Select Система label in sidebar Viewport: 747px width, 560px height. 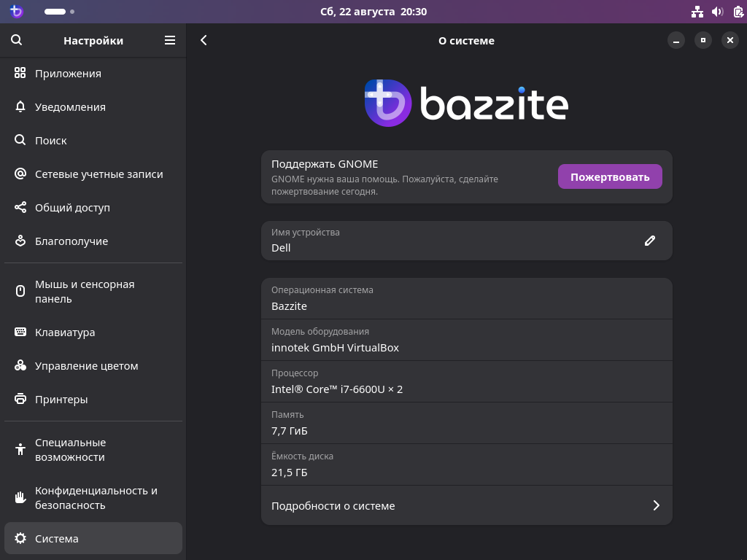[x=57, y=539]
